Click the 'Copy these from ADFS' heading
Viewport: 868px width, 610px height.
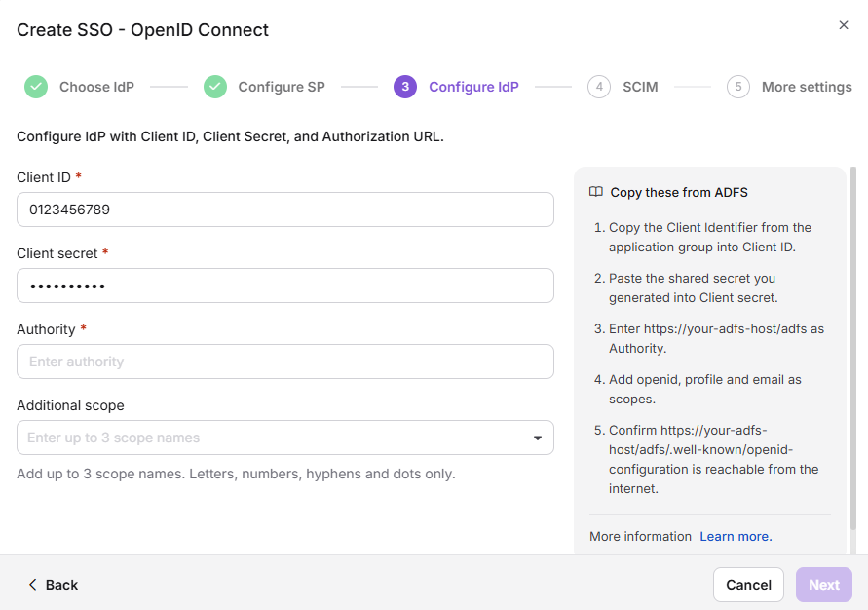coord(679,192)
